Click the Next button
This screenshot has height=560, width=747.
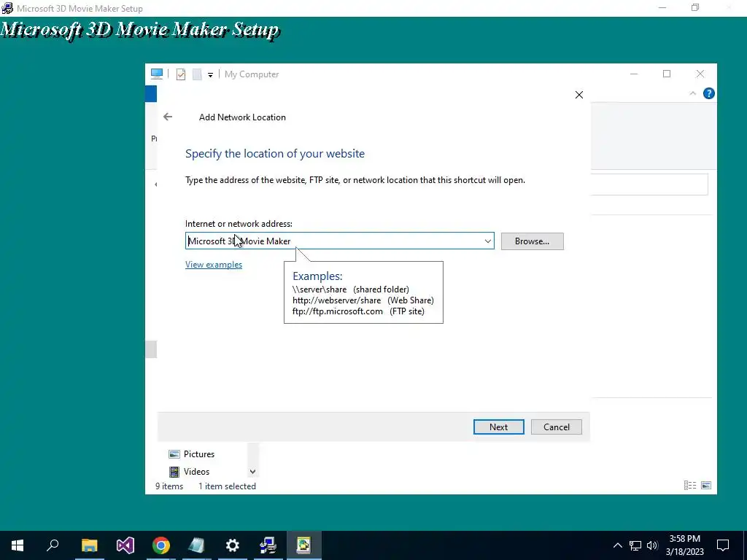(498, 427)
